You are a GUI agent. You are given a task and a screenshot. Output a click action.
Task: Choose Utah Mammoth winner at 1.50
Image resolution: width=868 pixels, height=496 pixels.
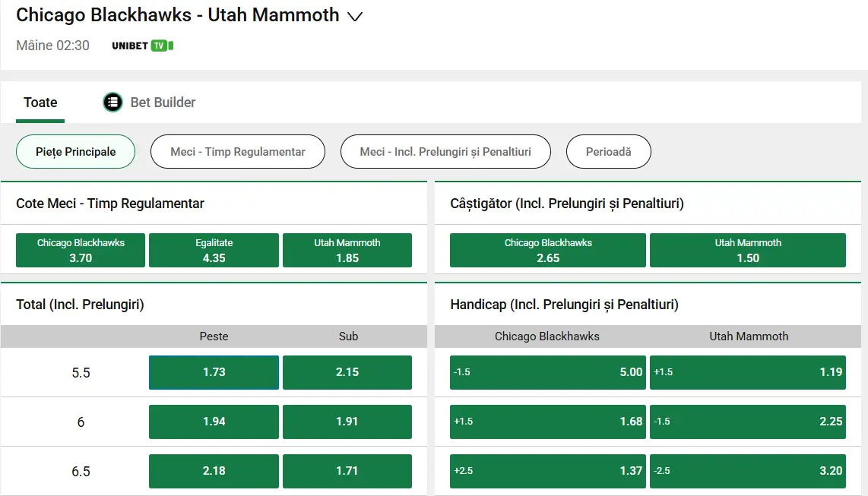(747, 250)
